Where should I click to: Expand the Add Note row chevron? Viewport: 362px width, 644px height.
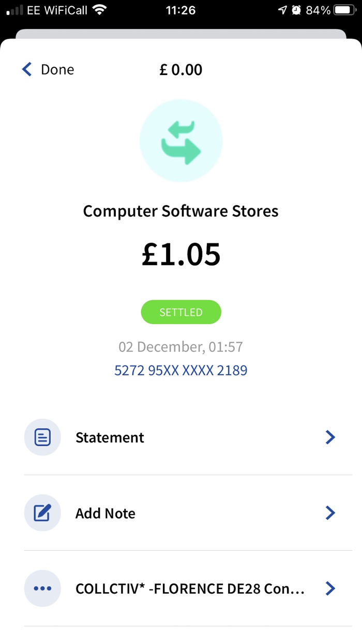coord(330,513)
